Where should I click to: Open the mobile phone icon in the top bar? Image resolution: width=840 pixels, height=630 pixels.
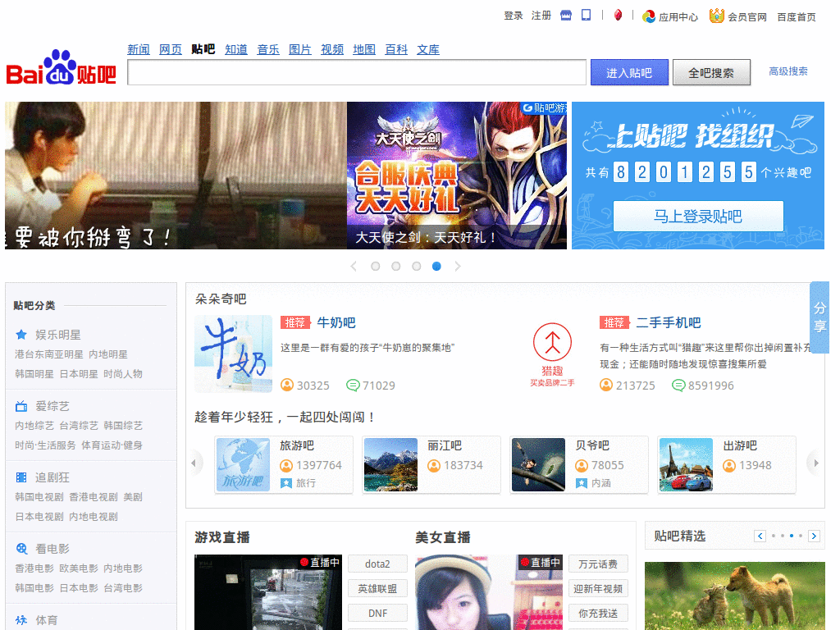click(x=586, y=15)
